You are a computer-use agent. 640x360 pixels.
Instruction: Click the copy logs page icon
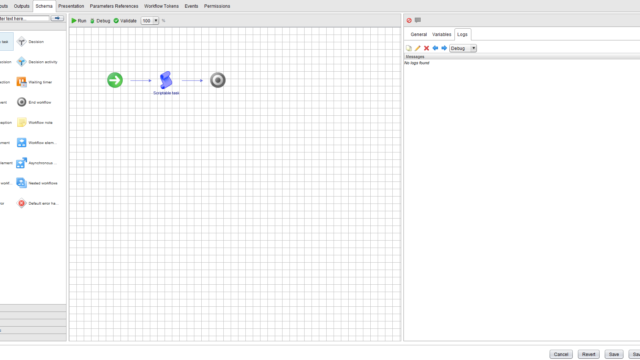pos(409,48)
